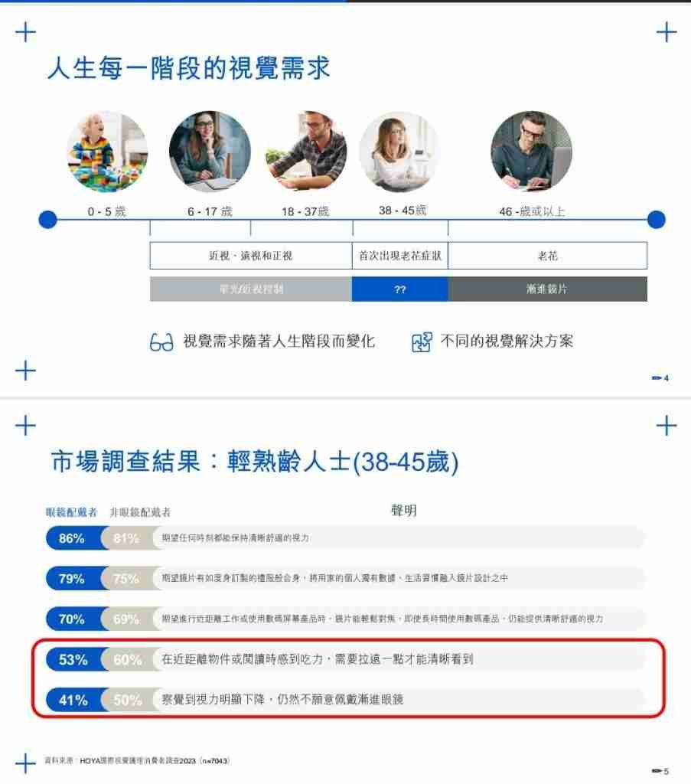The width and height of the screenshot is (691, 784).
Task: Click the left blue timeline endpoint dot
Action: coord(48,220)
